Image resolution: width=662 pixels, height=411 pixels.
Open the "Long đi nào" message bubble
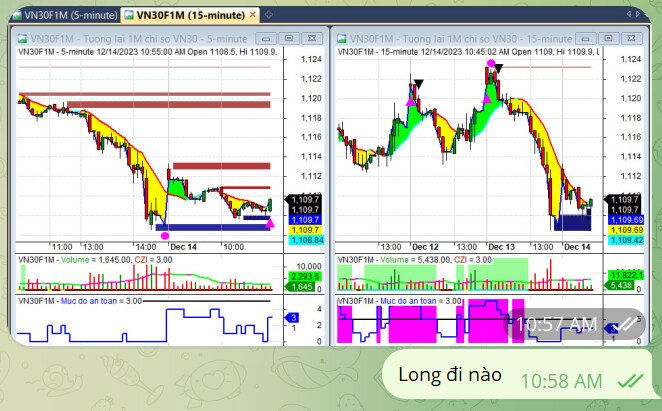click(515, 375)
